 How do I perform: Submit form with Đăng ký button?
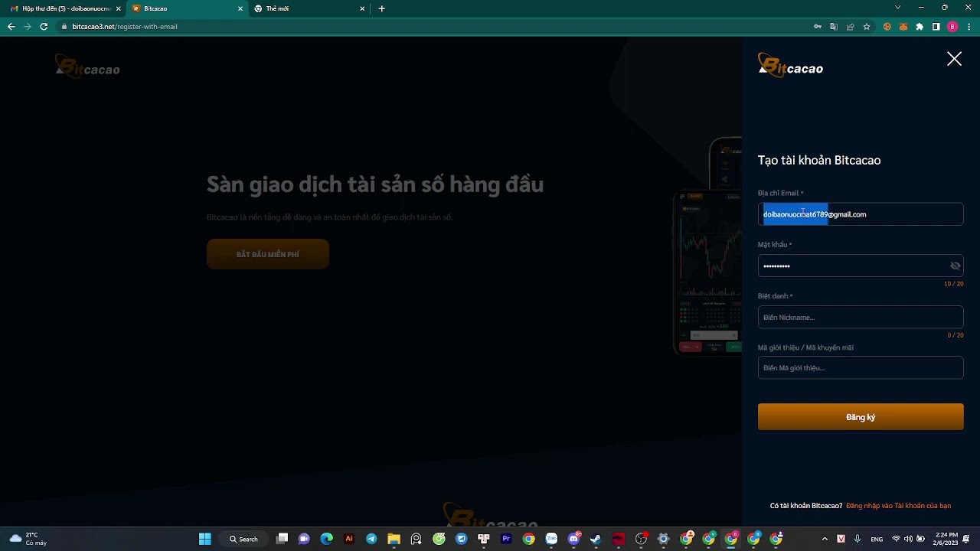tap(861, 417)
